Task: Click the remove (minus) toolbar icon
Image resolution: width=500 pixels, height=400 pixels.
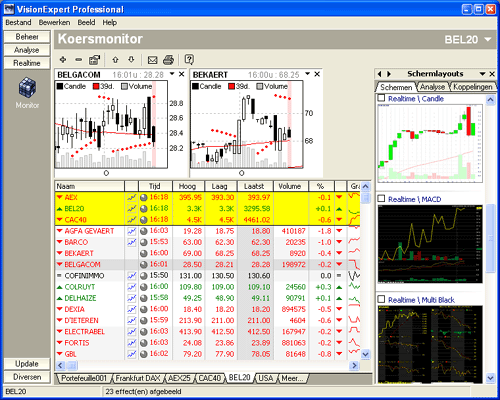Action: [x=79, y=60]
